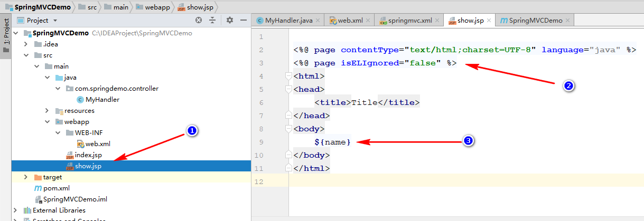The image size is (644, 221).
Task: Click the MyHandler class icon in tree
Action: [80, 99]
